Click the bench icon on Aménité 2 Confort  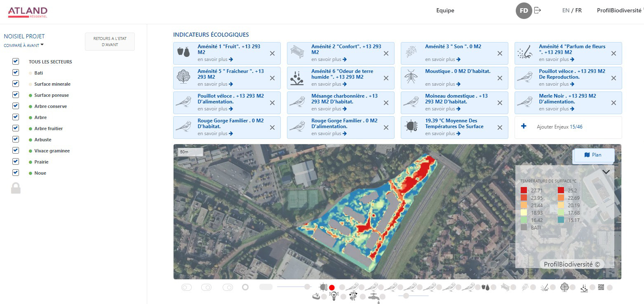pyautogui.click(x=297, y=52)
